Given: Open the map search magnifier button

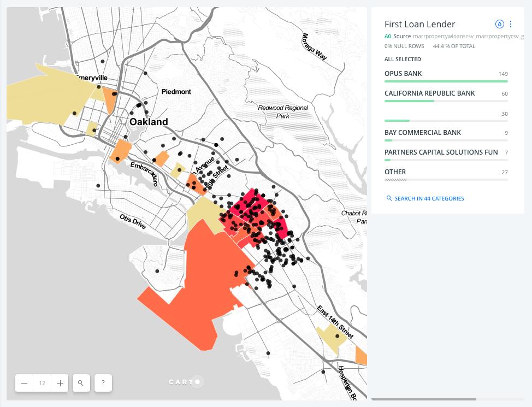Looking at the screenshot, I should click(81, 383).
